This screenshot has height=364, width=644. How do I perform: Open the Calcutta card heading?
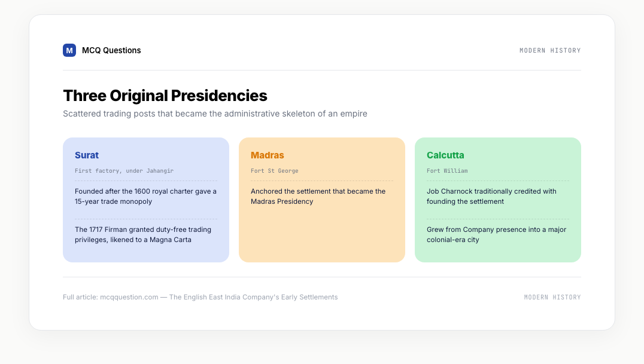click(445, 155)
